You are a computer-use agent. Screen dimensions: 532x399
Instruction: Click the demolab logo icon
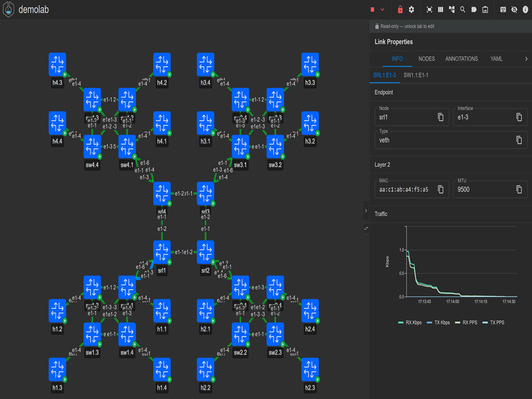[8, 9]
